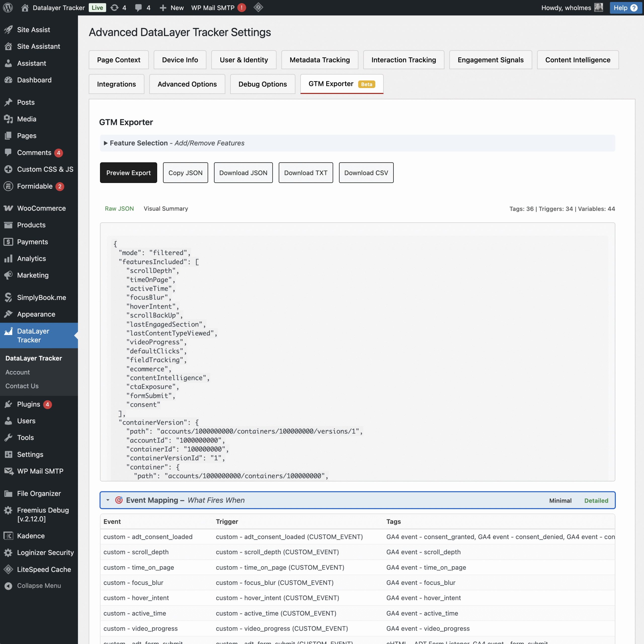Click the Custom CSS & JS plus icon
644x644 pixels.
[x=8, y=169]
